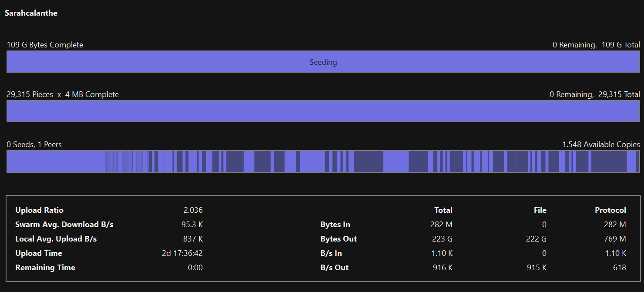Click the Bytes Out row label
The image size is (644, 292).
point(339,239)
